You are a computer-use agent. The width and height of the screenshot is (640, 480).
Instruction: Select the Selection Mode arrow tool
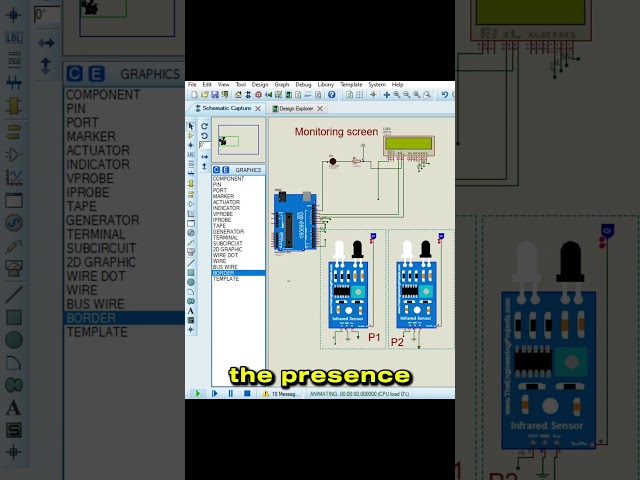pos(191,127)
